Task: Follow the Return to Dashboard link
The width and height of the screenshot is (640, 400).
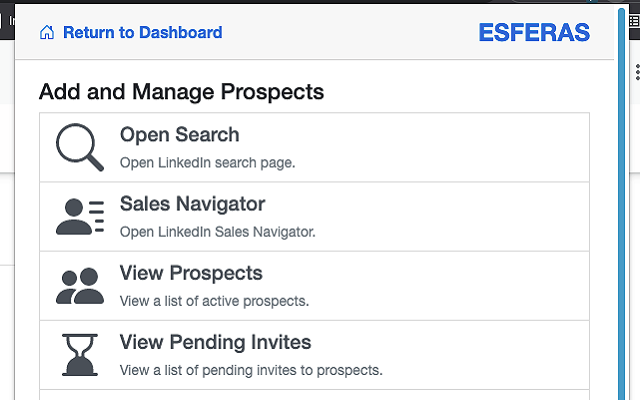Action: pyautogui.click(x=142, y=32)
